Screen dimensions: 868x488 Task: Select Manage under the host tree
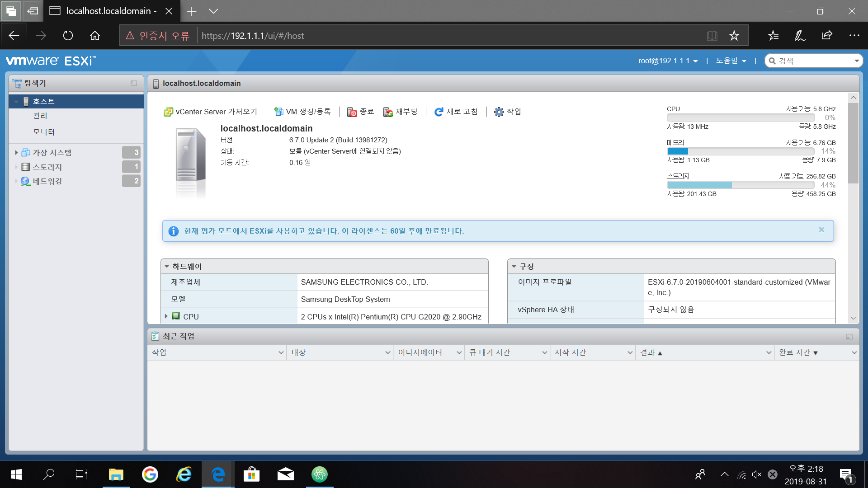point(40,116)
